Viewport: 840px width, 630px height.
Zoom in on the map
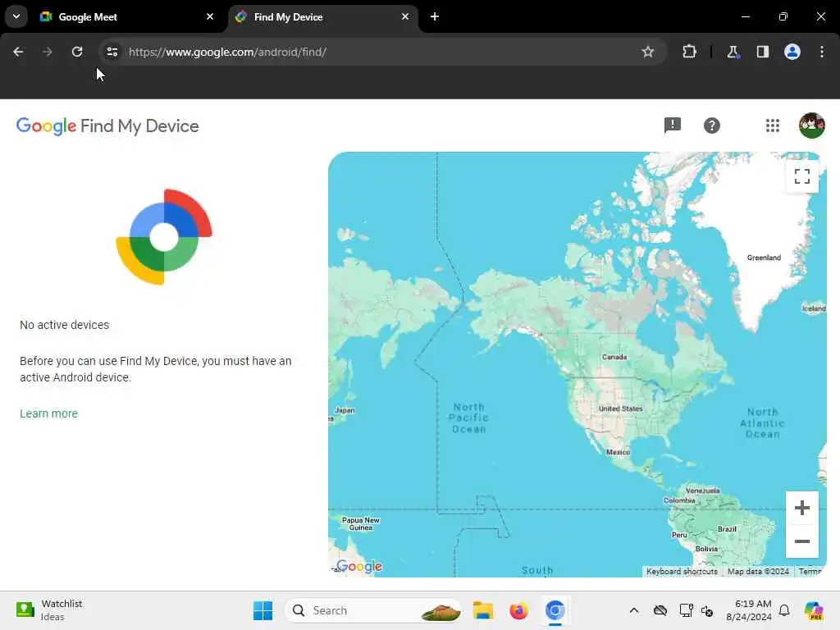pyautogui.click(x=802, y=507)
